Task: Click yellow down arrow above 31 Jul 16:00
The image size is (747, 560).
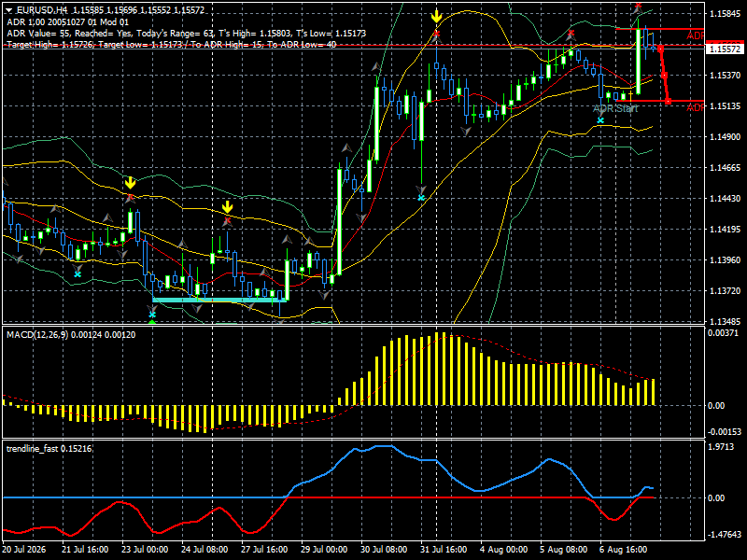Action: [436, 17]
